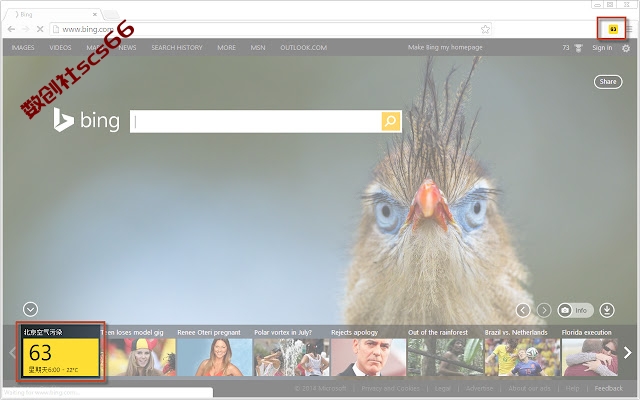Expand the MORE menu
The width and height of the screenshot is (640, 400).
tap(227, 48)
